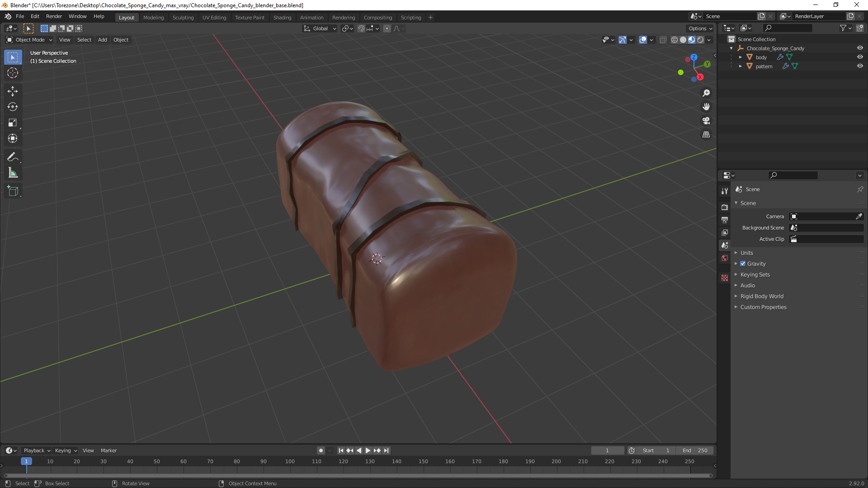This screenshot has width=868, height=488.
Task: Select the Add Cube tool
Action: 13,191
